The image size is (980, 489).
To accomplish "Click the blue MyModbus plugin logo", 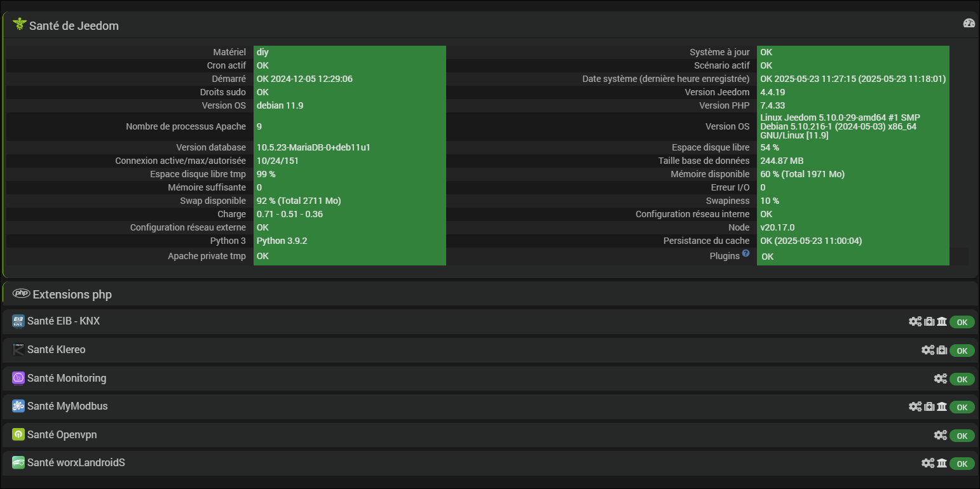I will 18,406.
